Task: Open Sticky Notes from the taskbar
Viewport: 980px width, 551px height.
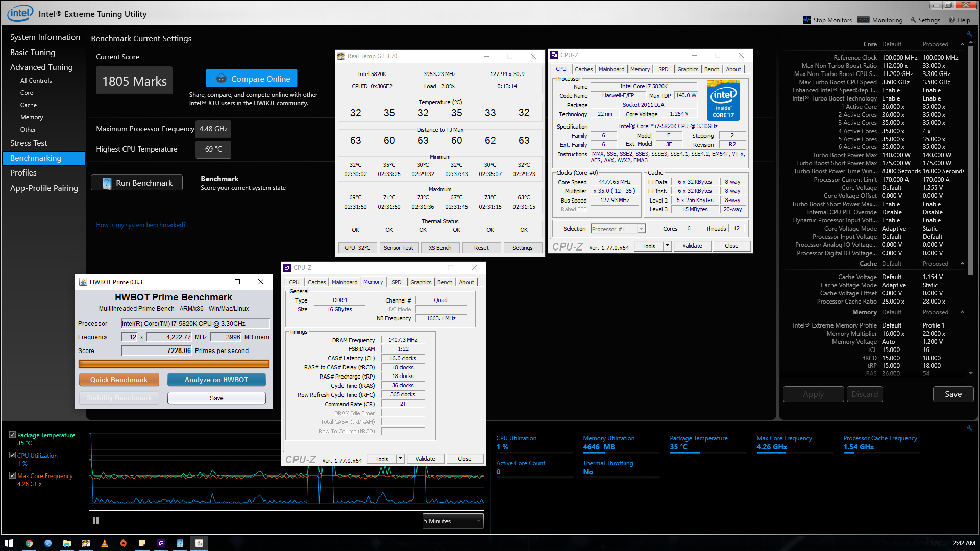Action: tap(142, 543)
